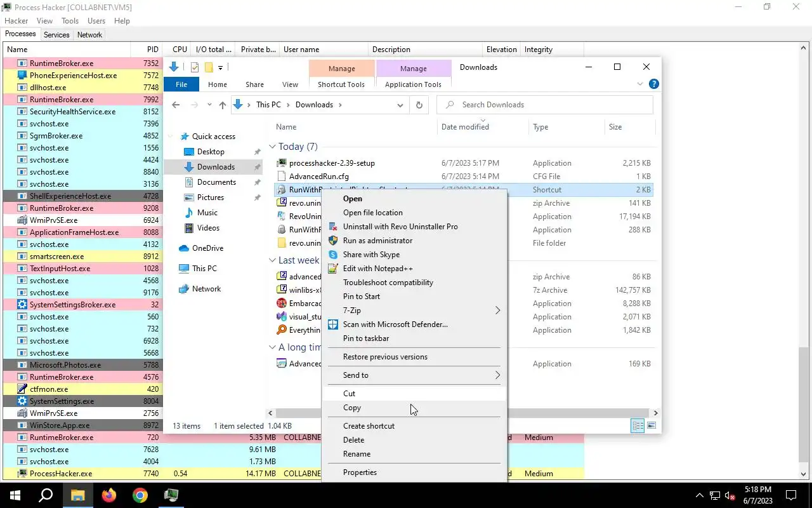Open the Explorer File tab
This screenshot has width=812, height=508.
181,84
